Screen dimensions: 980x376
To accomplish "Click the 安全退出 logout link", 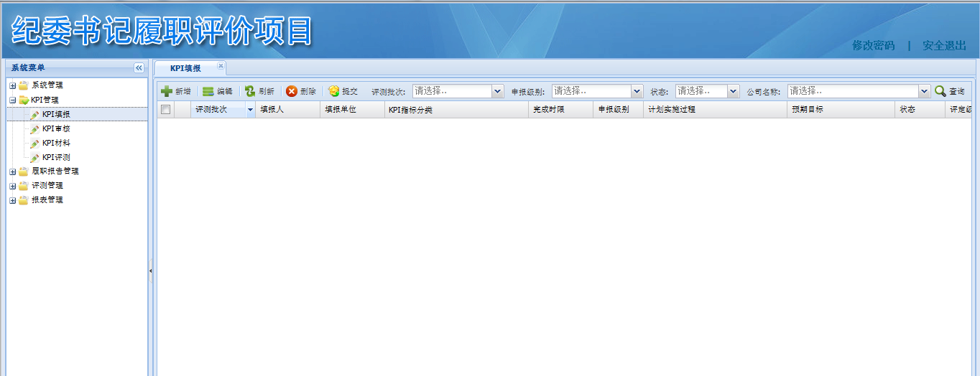I will tap(944, 45).
